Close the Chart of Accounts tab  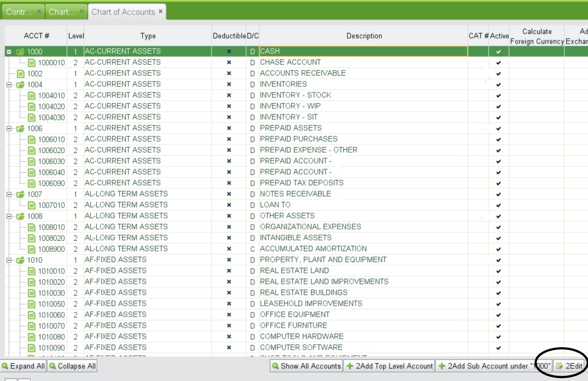point(161,11)
